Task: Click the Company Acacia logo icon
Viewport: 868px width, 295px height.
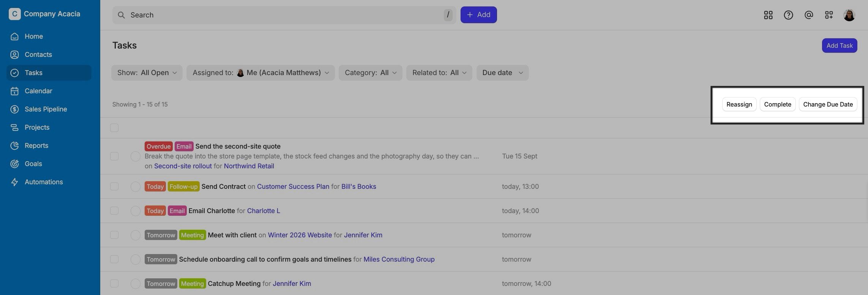Action: point(14,14)
